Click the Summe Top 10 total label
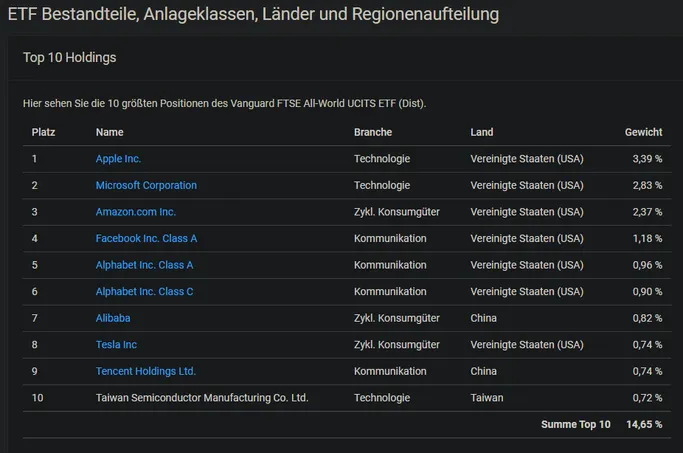The height and width of the screenshot is (453, 683). tap(575, 425)
